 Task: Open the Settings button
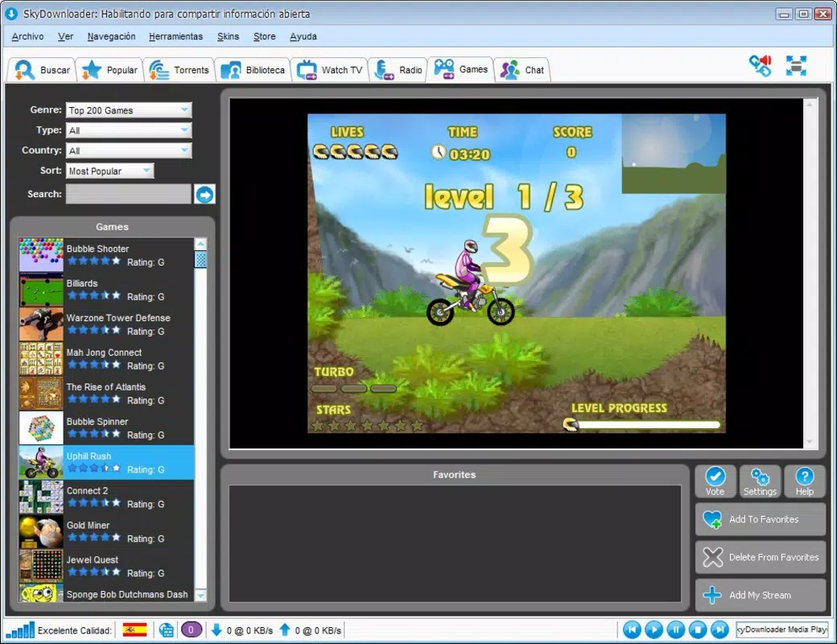760,481
